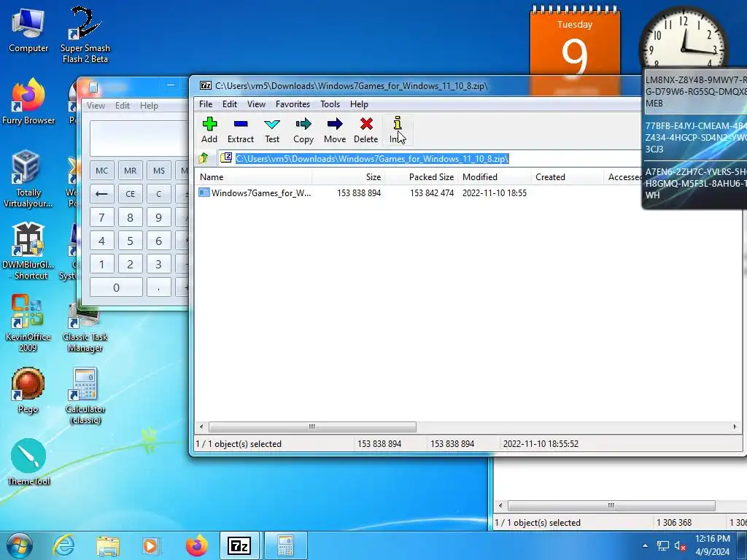Open the Favorites menu
The height and width of the screenshot is (560, 747).
(x=293, y=104)
